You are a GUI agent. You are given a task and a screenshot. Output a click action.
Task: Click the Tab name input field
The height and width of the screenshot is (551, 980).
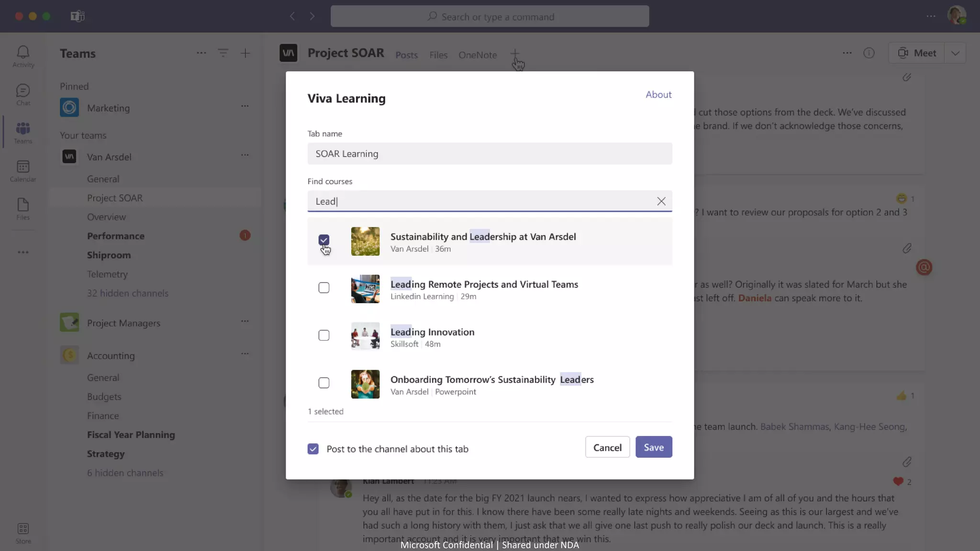pyautogui.click(x=490, y=154)
